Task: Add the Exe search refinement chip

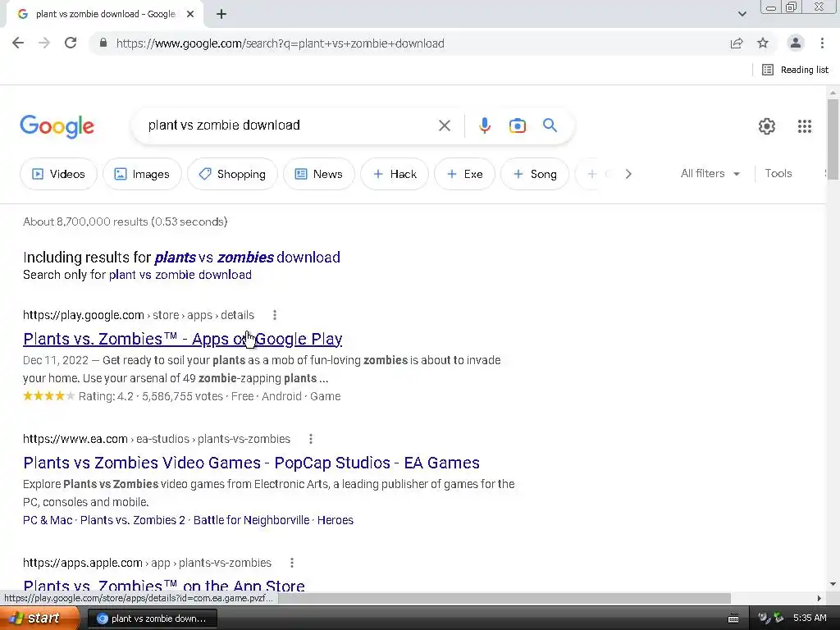Action: pyautogui.click(x=464, y=174)
